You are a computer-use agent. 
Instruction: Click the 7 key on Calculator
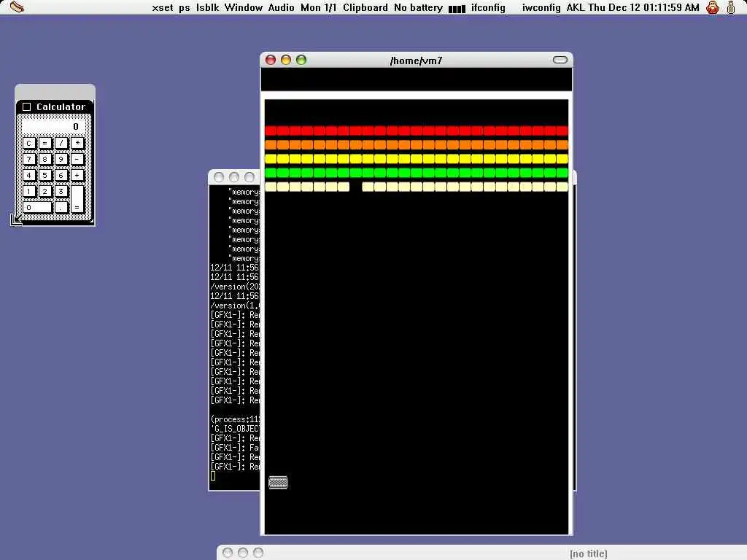[x=29, y=159]
